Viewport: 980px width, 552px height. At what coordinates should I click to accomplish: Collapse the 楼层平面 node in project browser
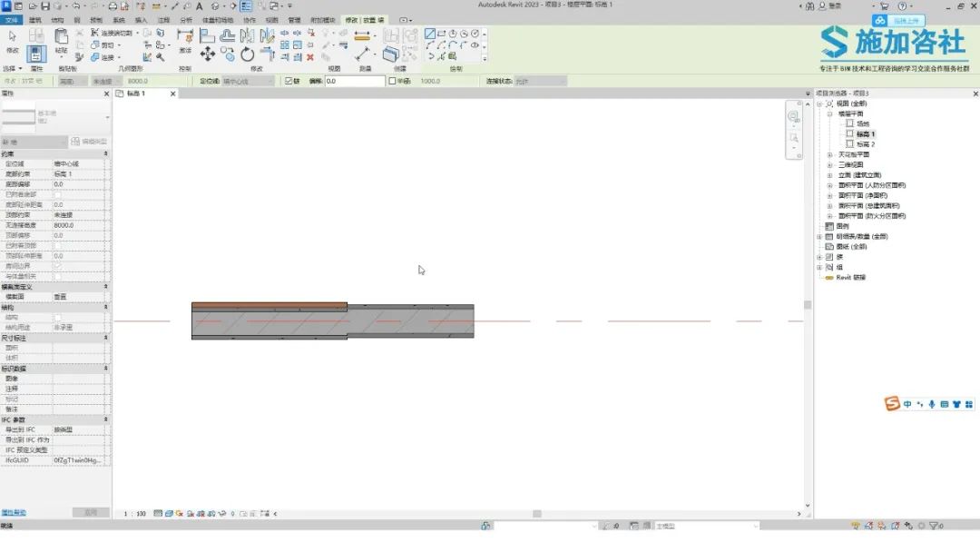tap(830, 114)
